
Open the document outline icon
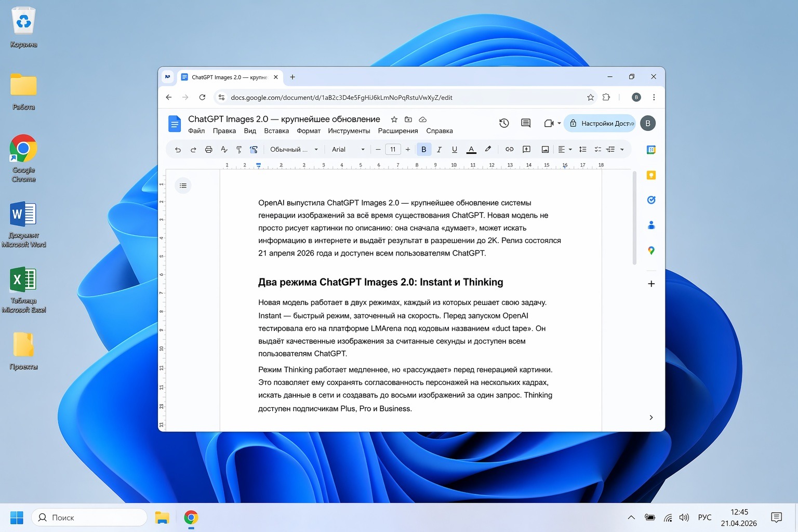pos(183,185)
